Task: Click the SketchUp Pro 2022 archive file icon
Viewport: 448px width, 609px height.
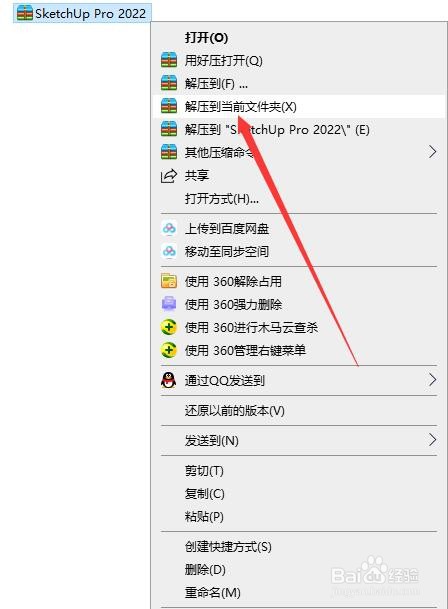Action: 25,13
